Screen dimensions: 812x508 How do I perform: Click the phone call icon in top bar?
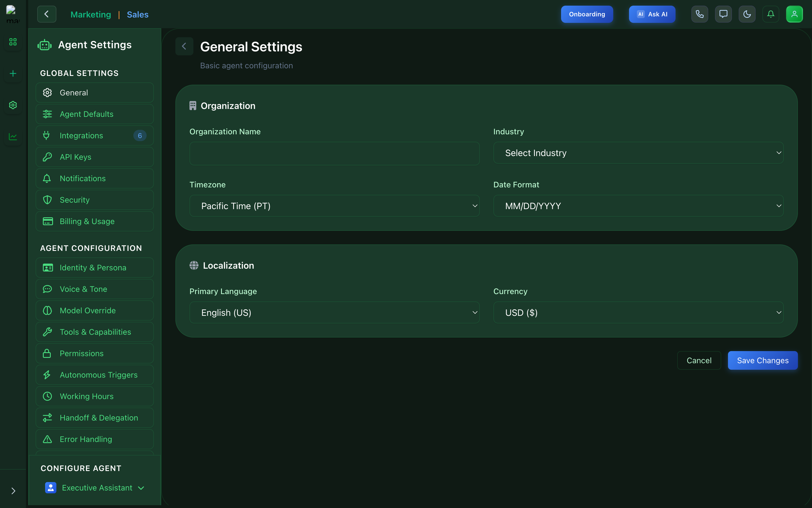tap(700, 14)
